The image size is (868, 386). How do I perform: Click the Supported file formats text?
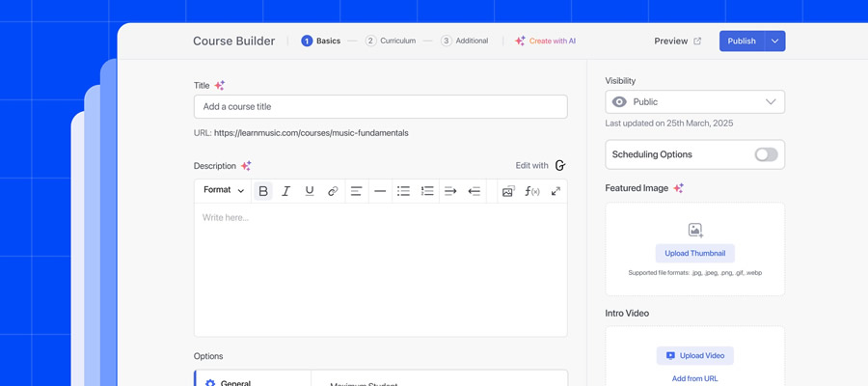pos(695,273)
